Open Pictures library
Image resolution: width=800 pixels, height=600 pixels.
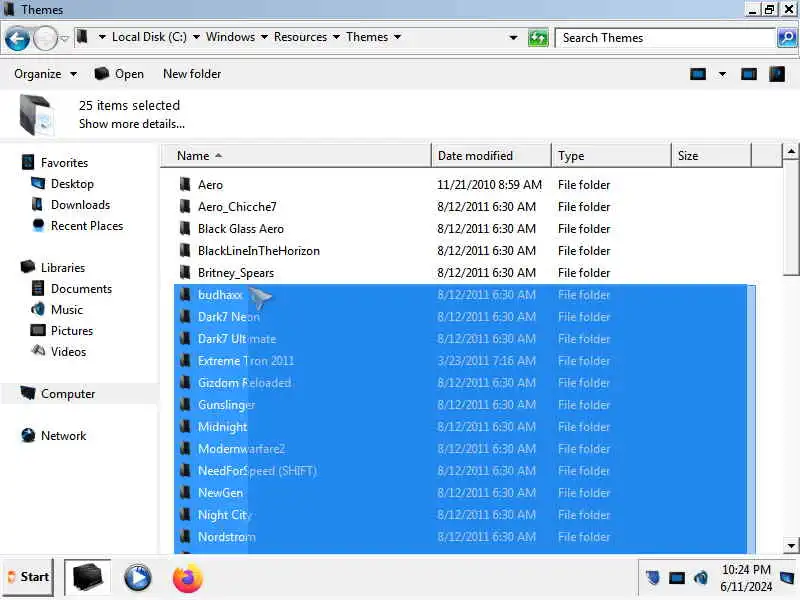pyautogui.click(x=62, y=331)
